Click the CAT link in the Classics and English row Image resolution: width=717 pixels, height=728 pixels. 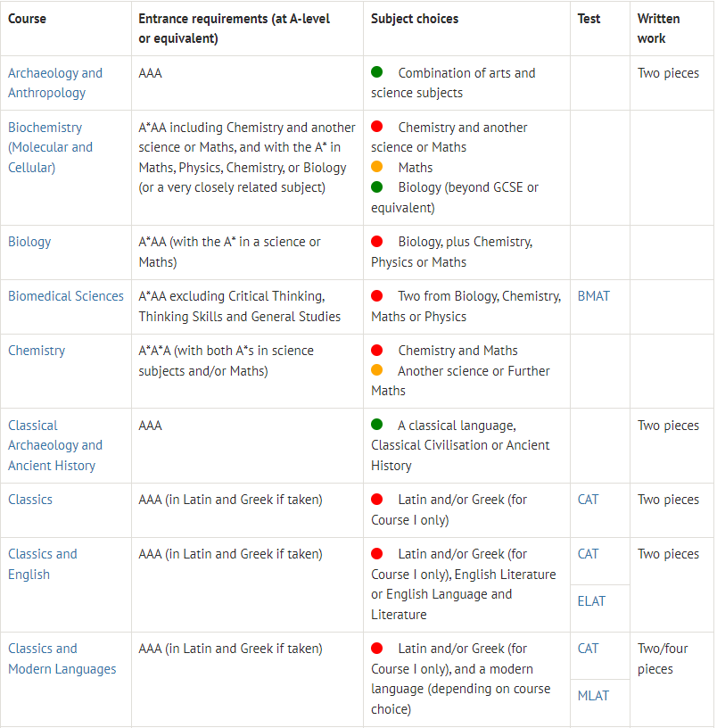coord(589,554)
